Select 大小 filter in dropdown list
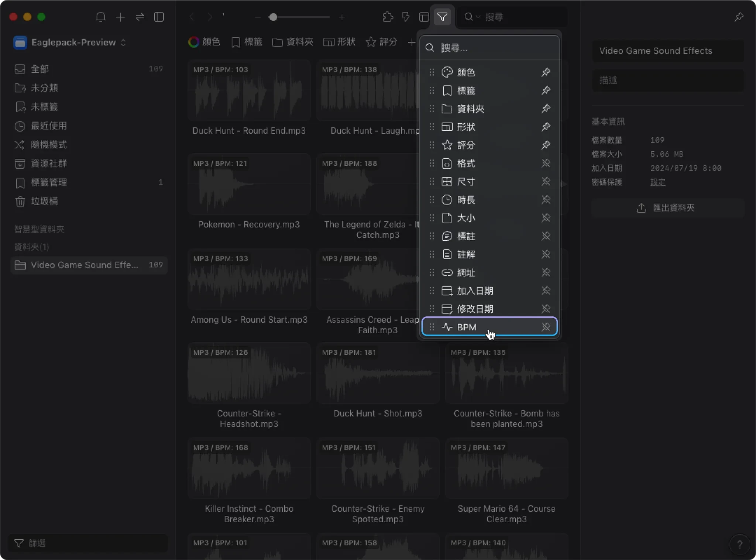 click(x=489, y=218)
